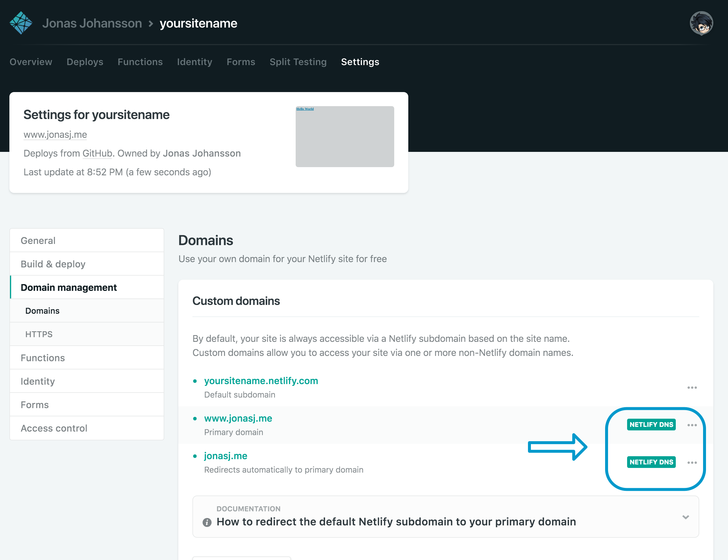The width and height of the screenshot is (728, 560).
Task: Open options menu for www.jonasj.me row
Action: coord(692,425)
